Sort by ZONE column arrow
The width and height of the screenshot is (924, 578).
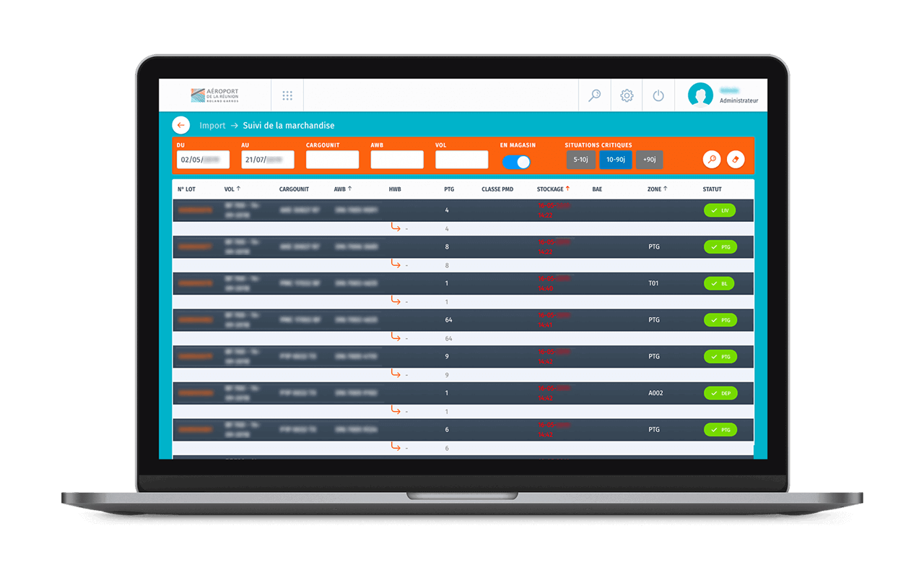[x=665, y=189]
